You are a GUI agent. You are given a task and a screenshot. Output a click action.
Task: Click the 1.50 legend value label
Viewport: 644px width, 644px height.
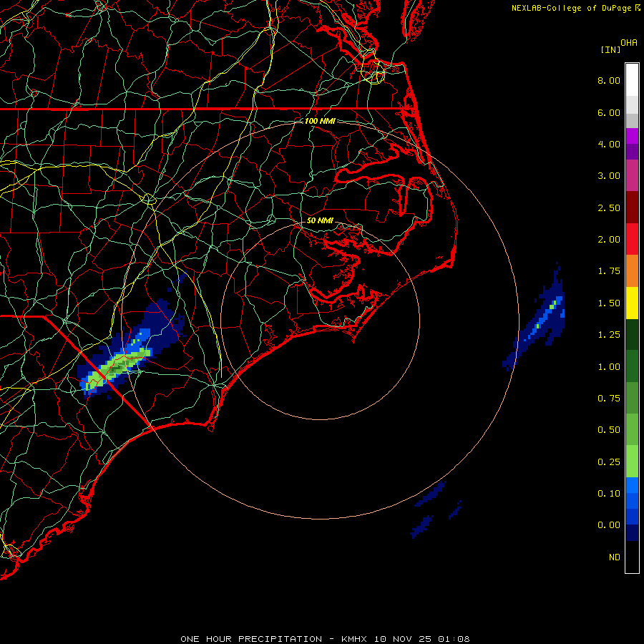(609, 303)
